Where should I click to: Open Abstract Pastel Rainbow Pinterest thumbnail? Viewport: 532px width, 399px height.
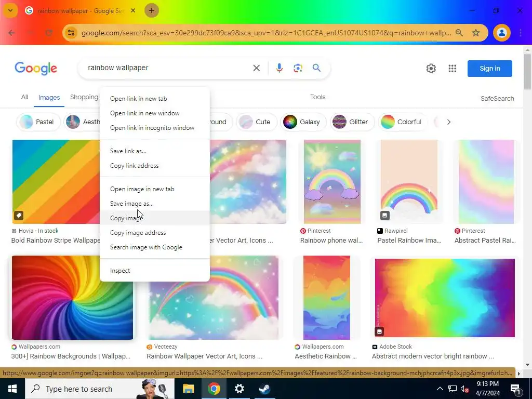coord(486,182)
